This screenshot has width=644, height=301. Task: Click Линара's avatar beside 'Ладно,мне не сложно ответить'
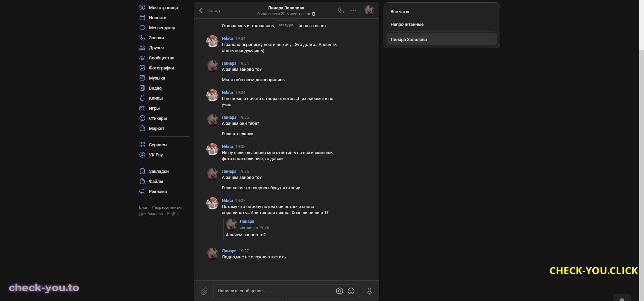click(212, 254)
